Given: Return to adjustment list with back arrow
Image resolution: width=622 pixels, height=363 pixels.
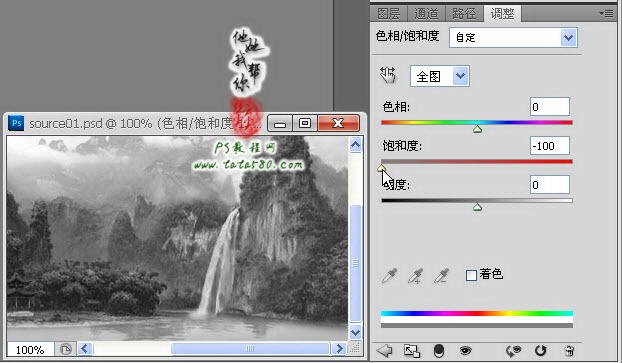Looking at the screenshot, I should click(x=384, y=350).
